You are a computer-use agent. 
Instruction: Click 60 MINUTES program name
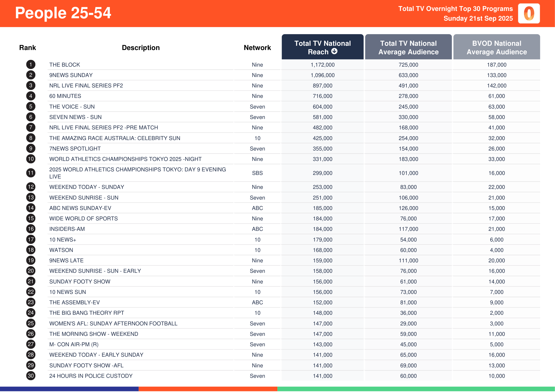click(x=65, y=96)
